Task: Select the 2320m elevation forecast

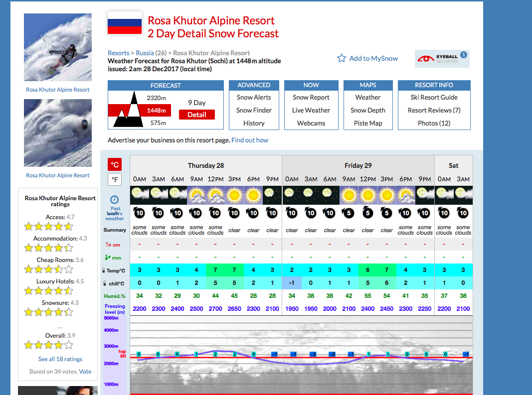Action: [157, 98]
